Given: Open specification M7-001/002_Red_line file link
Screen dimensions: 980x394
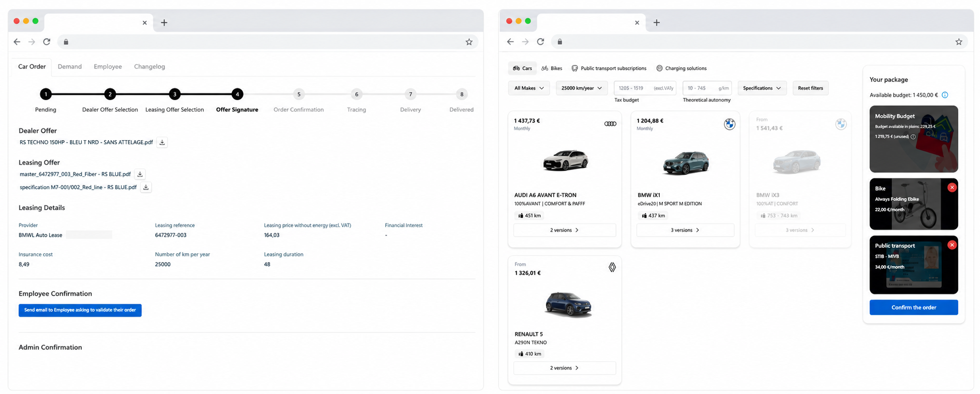Looking at the screenshot, I should (78, 187).
